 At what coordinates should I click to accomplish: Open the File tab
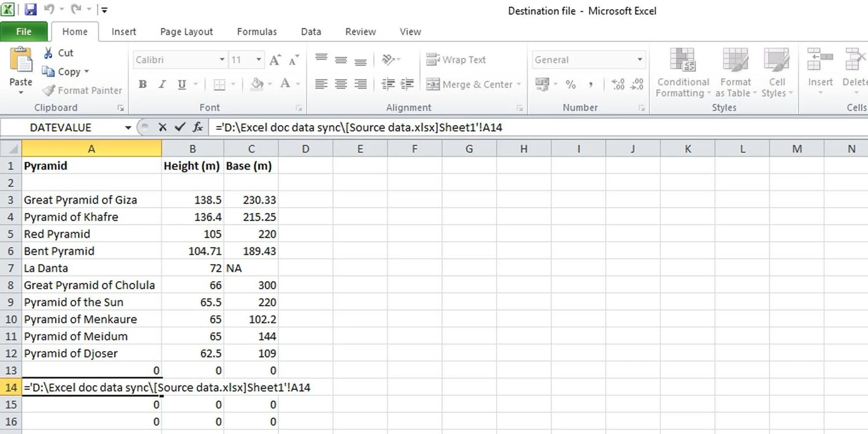(x=24, y=32)
